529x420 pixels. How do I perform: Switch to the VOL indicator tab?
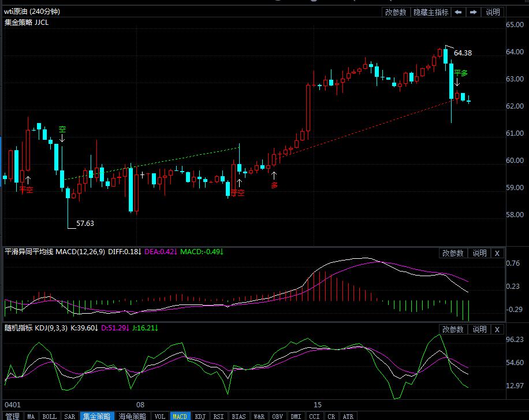160,416
